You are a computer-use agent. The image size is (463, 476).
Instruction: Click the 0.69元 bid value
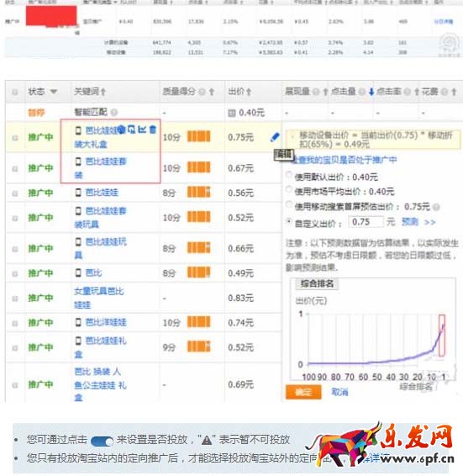click(240, 384)
